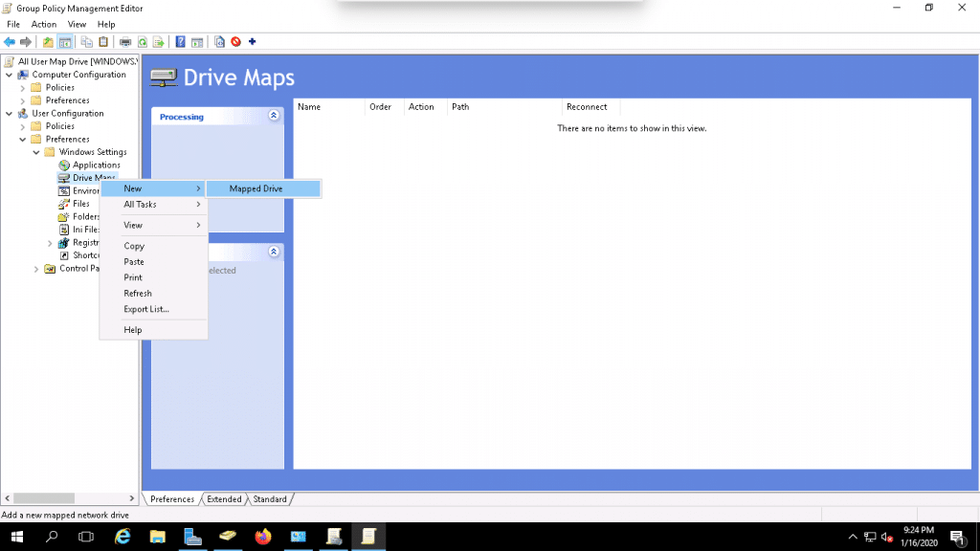Sort by the Order column header
Screen dimensions: 980x551
tap(385, 107)
